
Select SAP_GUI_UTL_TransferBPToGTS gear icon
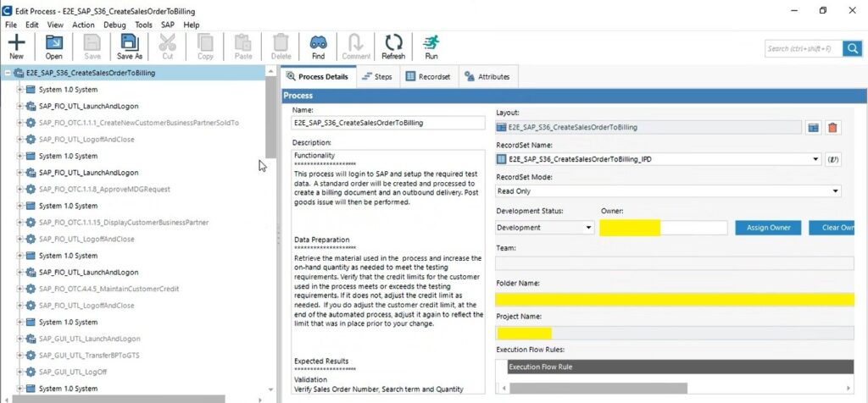(31, 355)
